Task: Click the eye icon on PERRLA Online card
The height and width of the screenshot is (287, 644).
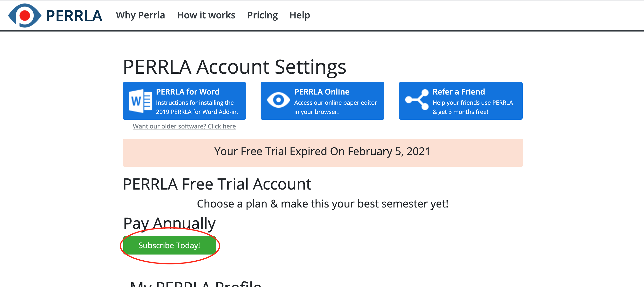Action: point(278,101)
